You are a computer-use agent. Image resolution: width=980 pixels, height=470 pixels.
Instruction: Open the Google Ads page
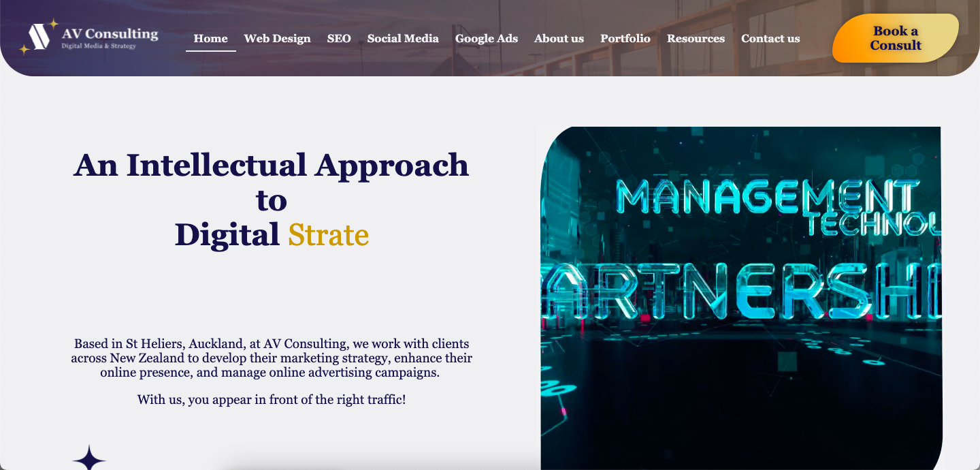pyautogui.click(x=487, y=39)
